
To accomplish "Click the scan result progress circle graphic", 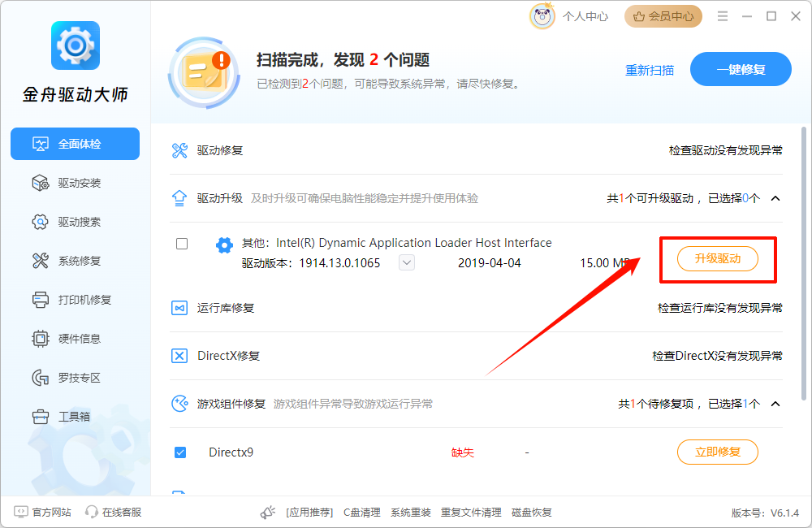I will pos(203,72).
